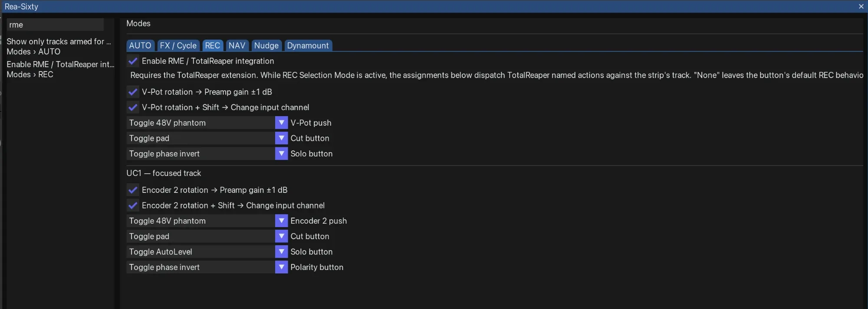Viewport: 868px width, 309px height.
Task: Click the Modes › AUTO breadcrumb text
Action: (x=33, y=52)
